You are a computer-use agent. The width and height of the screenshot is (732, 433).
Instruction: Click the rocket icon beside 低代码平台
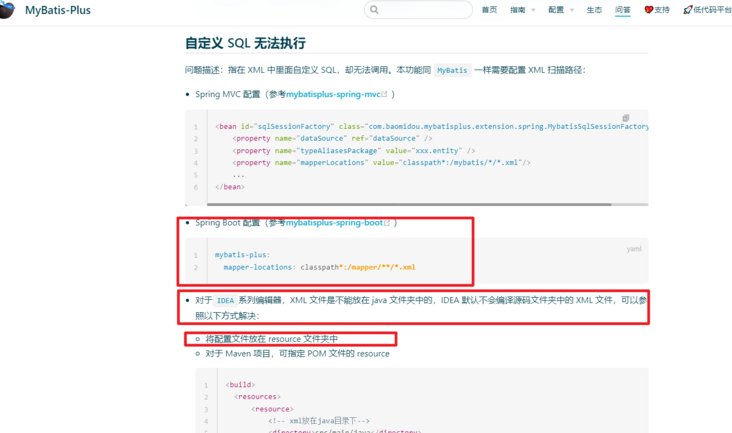[688, 10]
